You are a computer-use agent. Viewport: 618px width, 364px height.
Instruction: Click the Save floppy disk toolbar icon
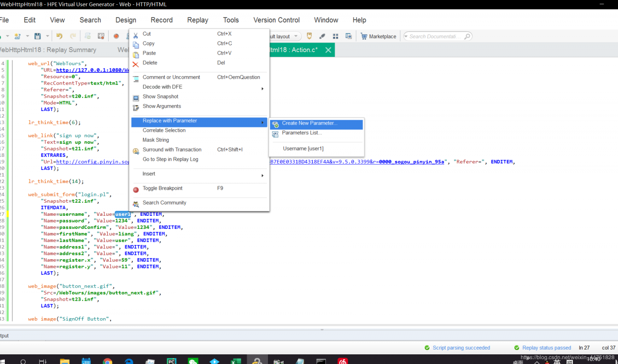(x=37, y=36)
